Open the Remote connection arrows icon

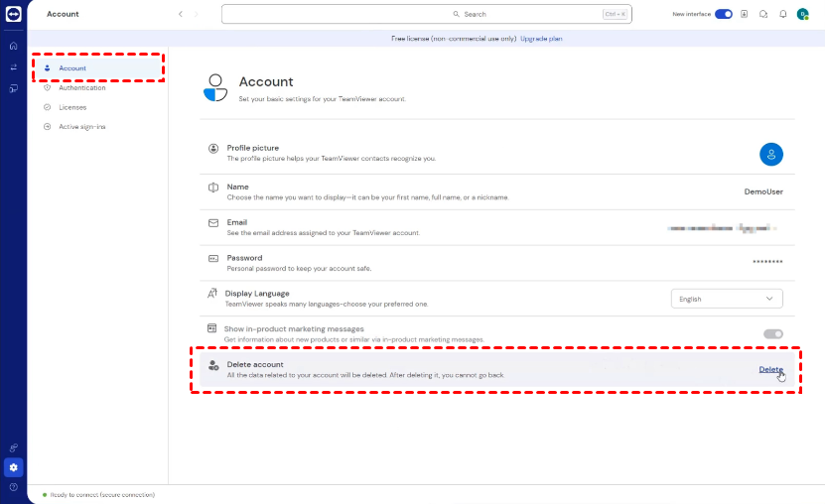pos(14,66)
